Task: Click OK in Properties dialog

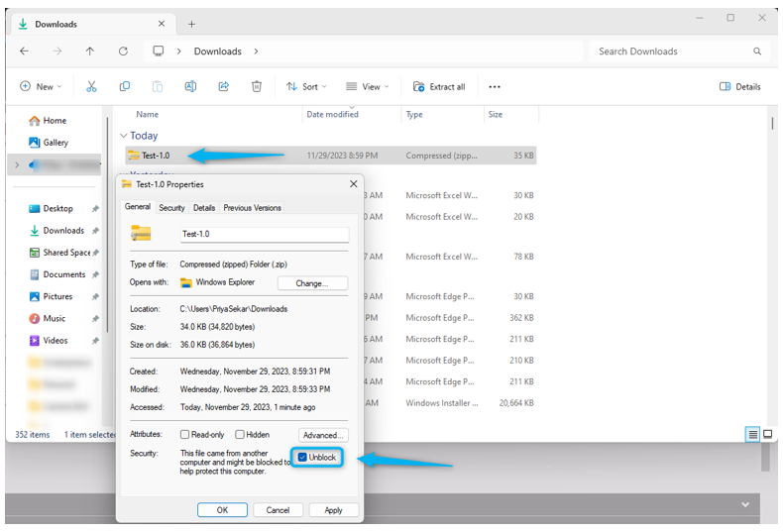Action: (x=222, y=510)
